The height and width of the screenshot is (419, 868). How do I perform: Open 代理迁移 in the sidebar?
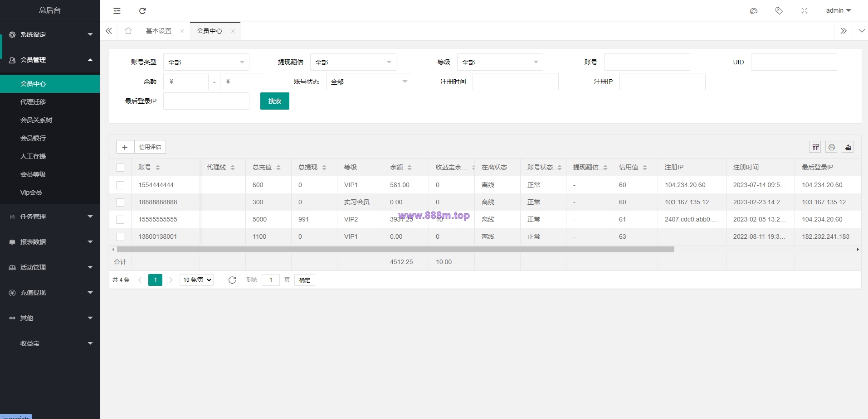click(50, 102)
